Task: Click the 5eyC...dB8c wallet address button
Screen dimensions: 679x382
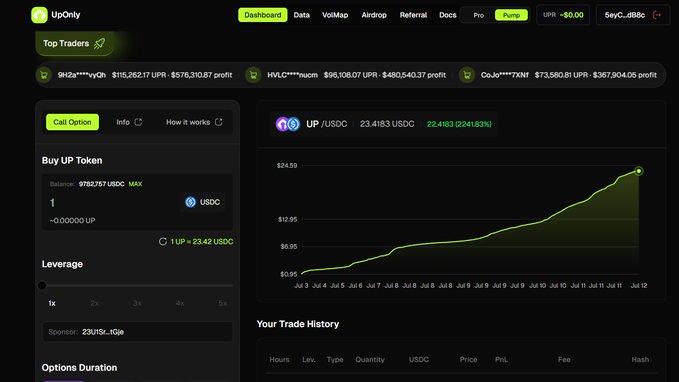Action: tap(633, 15)
